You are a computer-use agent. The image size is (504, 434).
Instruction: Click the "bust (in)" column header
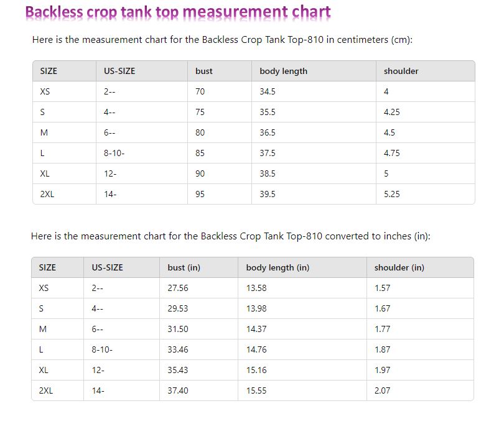(x=184, y=267)
